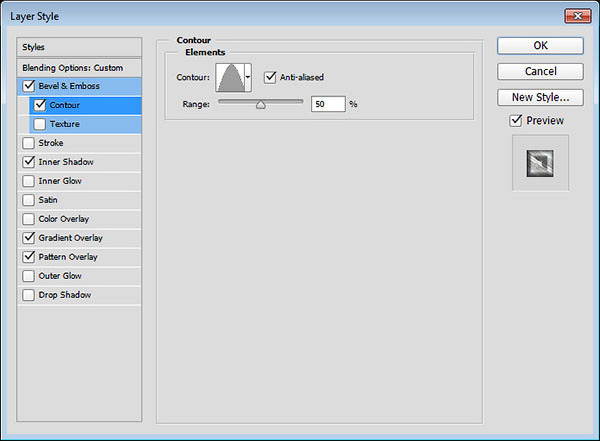Select the Drop Shadow label

coord(65,295)
